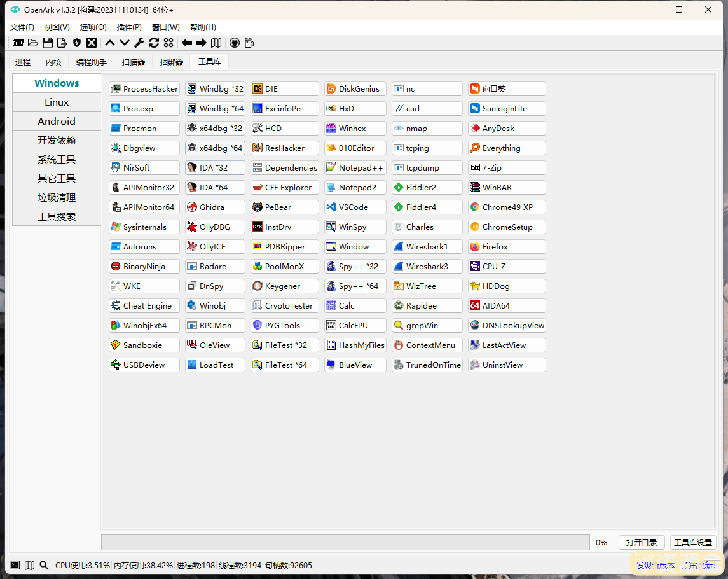Click the wrench settings toolbar icon

coord(139,43)
